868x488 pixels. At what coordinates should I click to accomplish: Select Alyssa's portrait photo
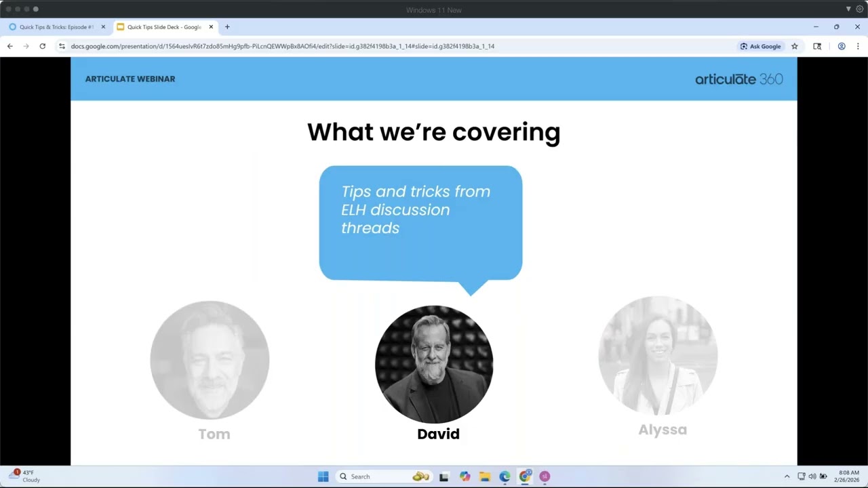[658, 355]
